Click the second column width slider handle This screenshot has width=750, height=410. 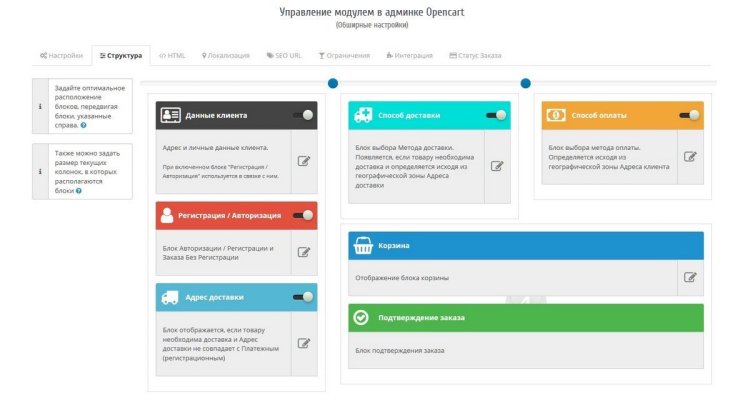coord(525,83)
